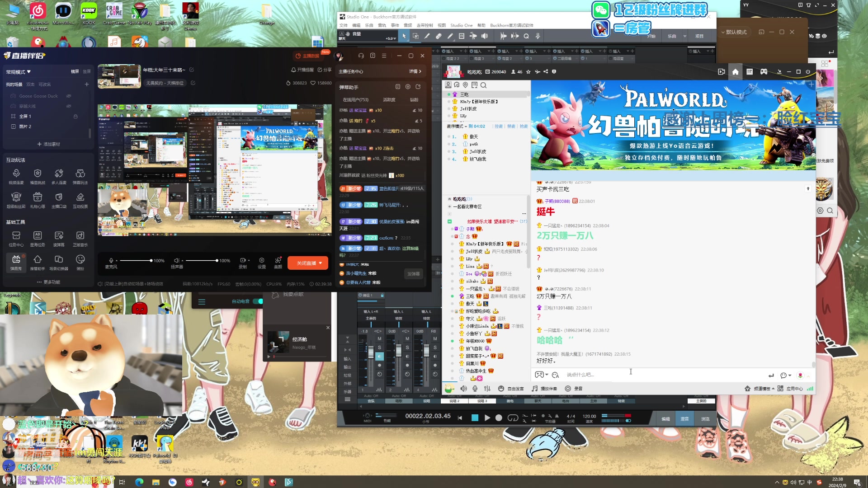Image resolution: width=868 pixels, height=488 pixels.
Task: Click the Q quantize icon in Studio One
Action: click(526, 36)
